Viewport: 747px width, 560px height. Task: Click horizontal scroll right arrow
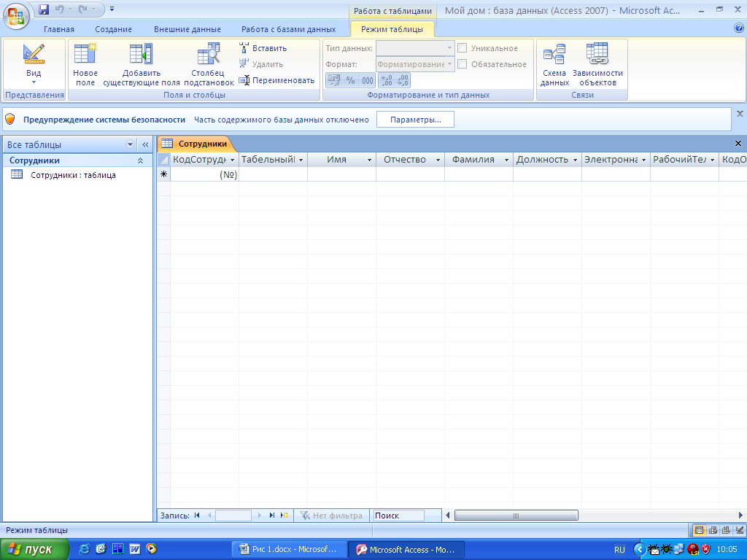(741, 516)
